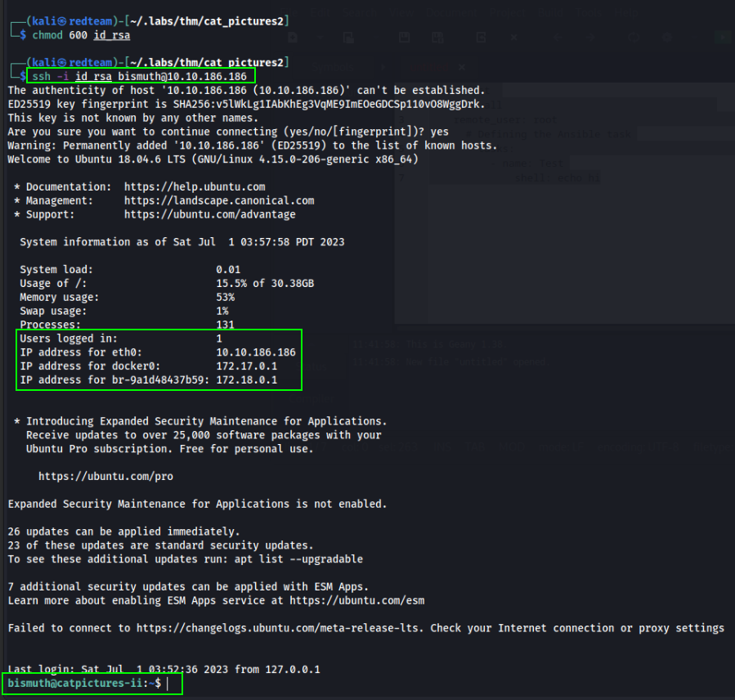Select the untitled document tab in Geany
Screen dimensions: 735x700
(429, 68)
